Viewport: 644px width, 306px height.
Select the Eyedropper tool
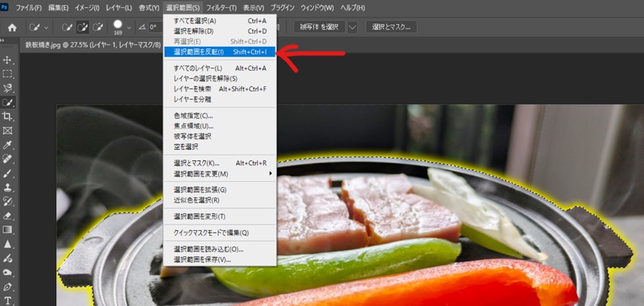(x=7, y=145)
